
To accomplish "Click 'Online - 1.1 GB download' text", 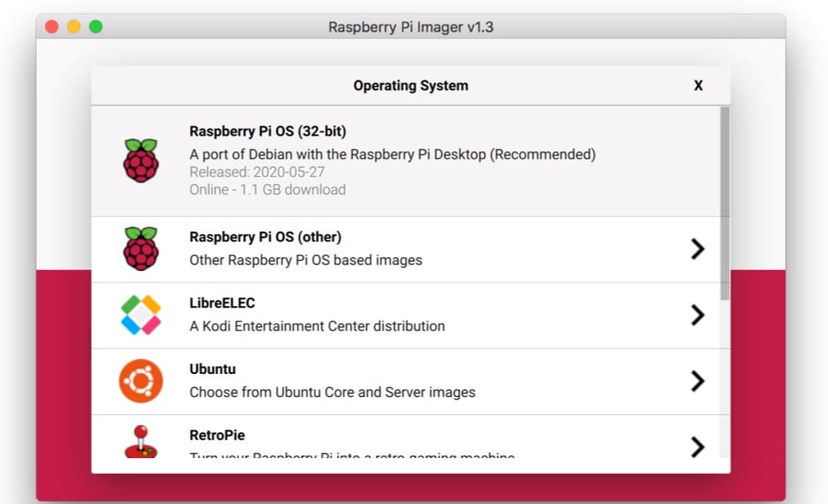I will (x=268, y=190).
